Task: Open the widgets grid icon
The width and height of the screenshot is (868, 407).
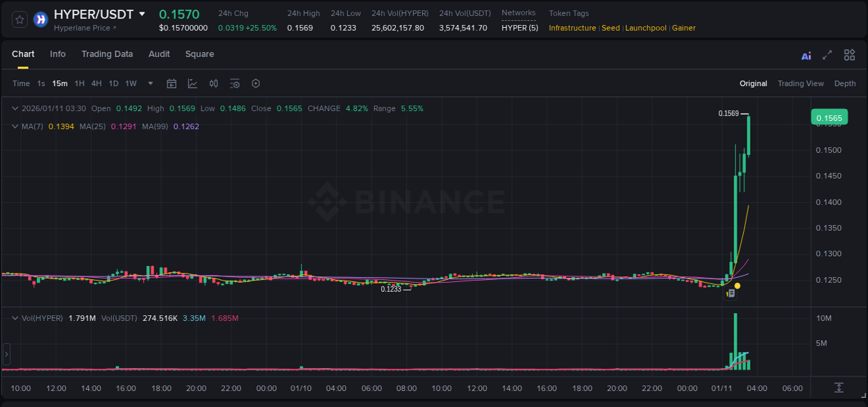Action: (849, 54)
